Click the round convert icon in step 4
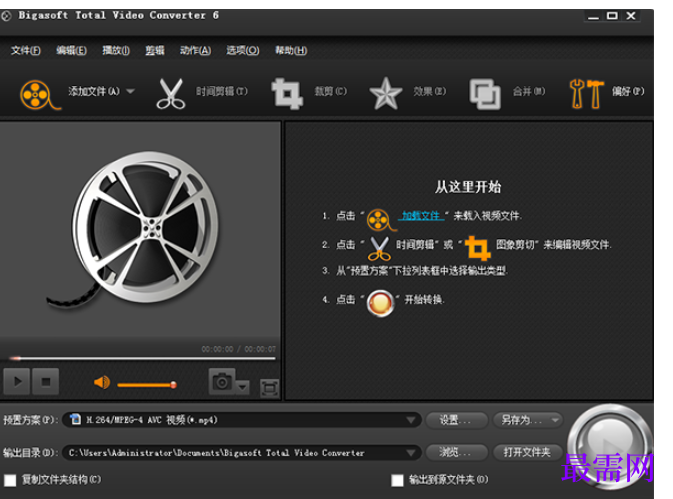 [x=380, y=303]
